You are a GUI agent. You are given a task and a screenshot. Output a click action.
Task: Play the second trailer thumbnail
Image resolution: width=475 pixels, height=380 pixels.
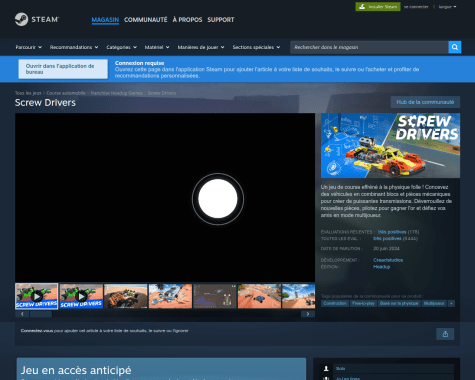[x=81, y=296]
